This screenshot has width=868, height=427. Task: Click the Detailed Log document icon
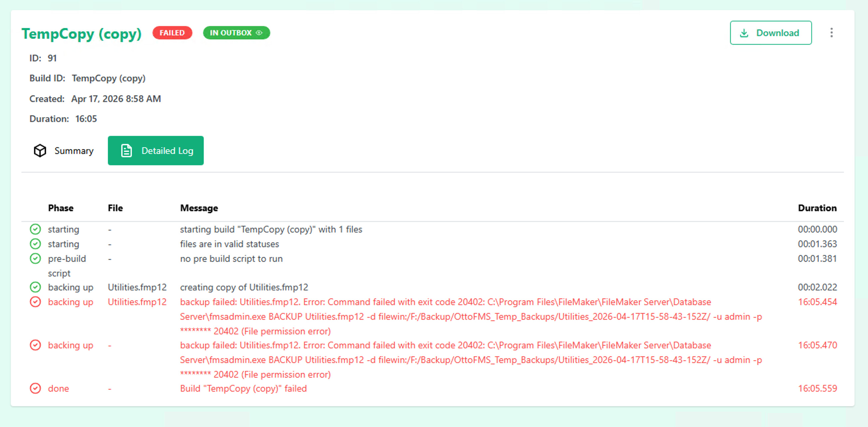(x=127, y=151)
